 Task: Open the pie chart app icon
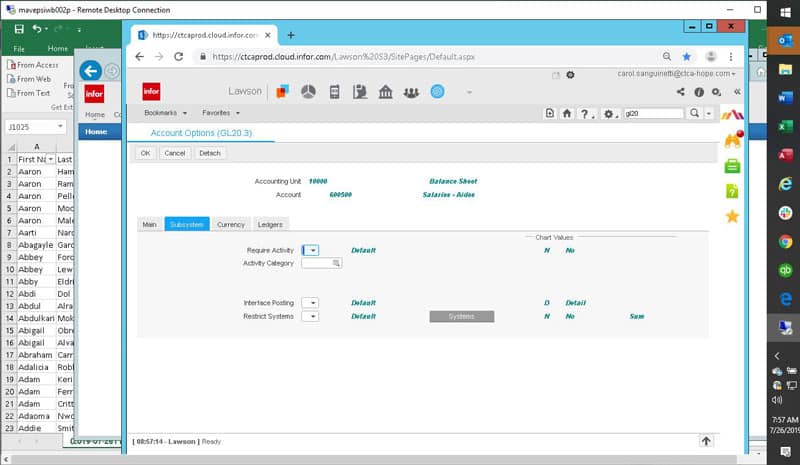pos(308,92)
